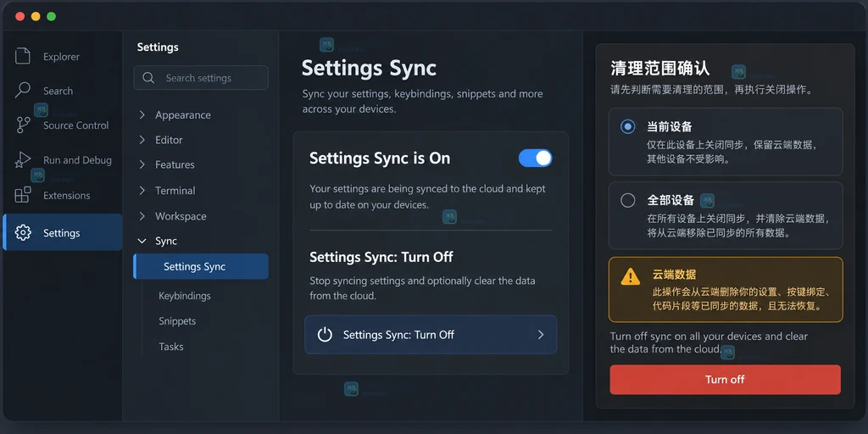Click the power icon in Turn Off row

(325, 334)
